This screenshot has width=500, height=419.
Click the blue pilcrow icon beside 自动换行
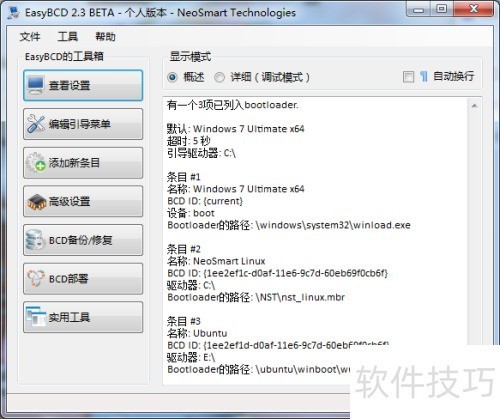pos(423,77)
